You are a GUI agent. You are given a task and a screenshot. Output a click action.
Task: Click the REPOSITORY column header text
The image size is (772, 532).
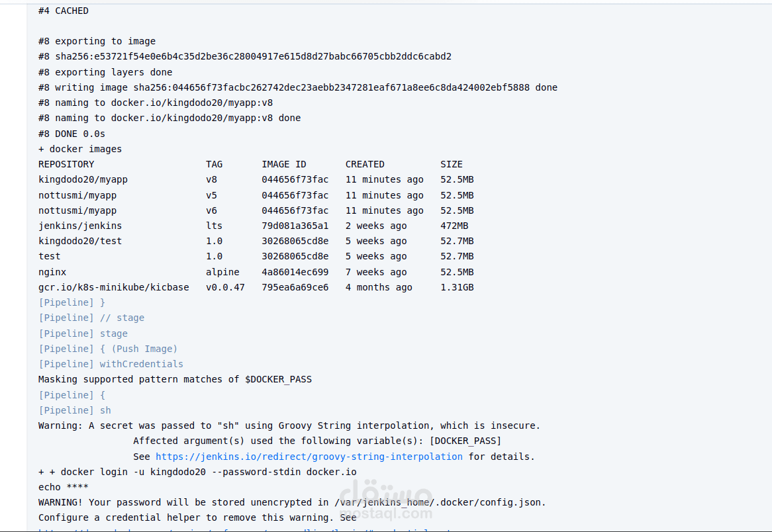[x=66, y=164]
